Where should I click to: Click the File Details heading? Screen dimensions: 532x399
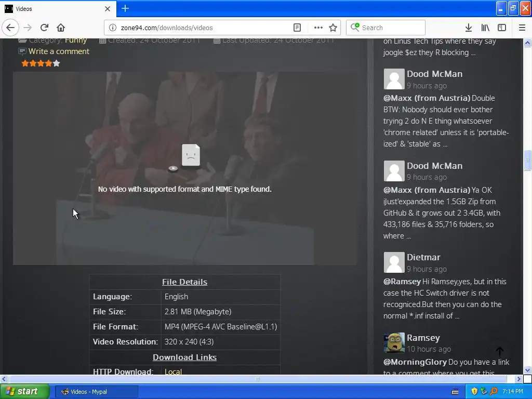[x=184, y=282]
